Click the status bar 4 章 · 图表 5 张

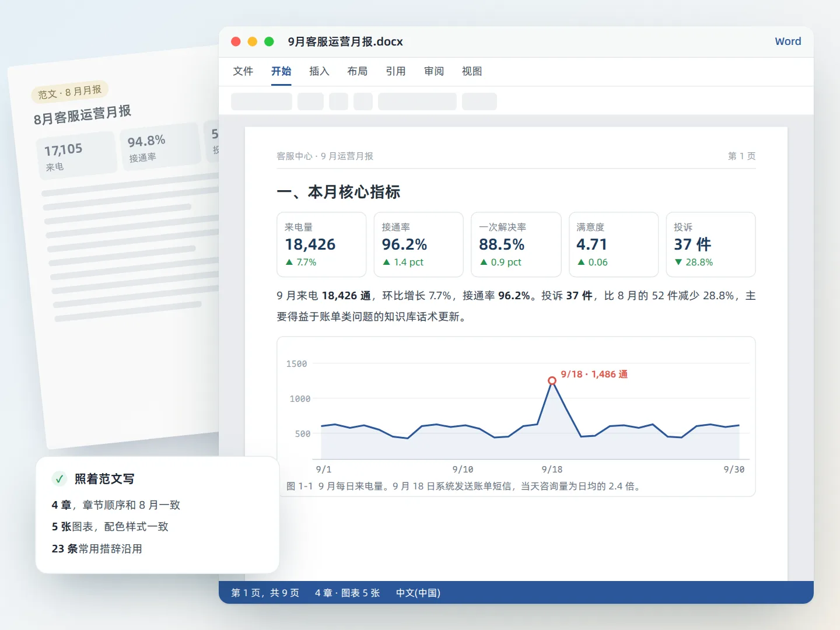(347, 593)
